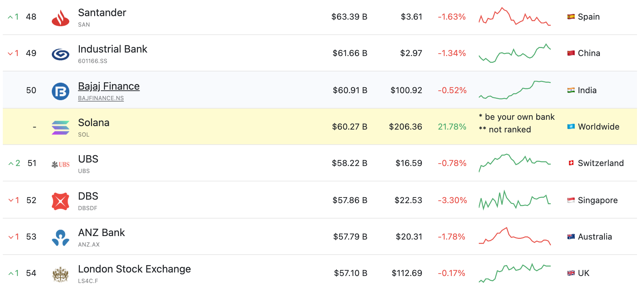
Task: Click the Solana gradient logo
Action: (61, 128)
